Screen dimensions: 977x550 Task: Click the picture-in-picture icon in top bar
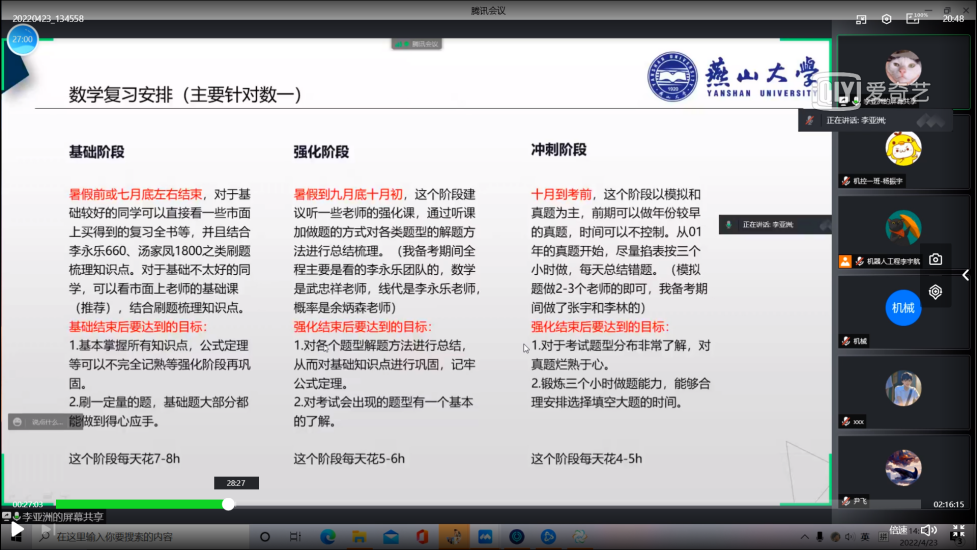[861, 18]
